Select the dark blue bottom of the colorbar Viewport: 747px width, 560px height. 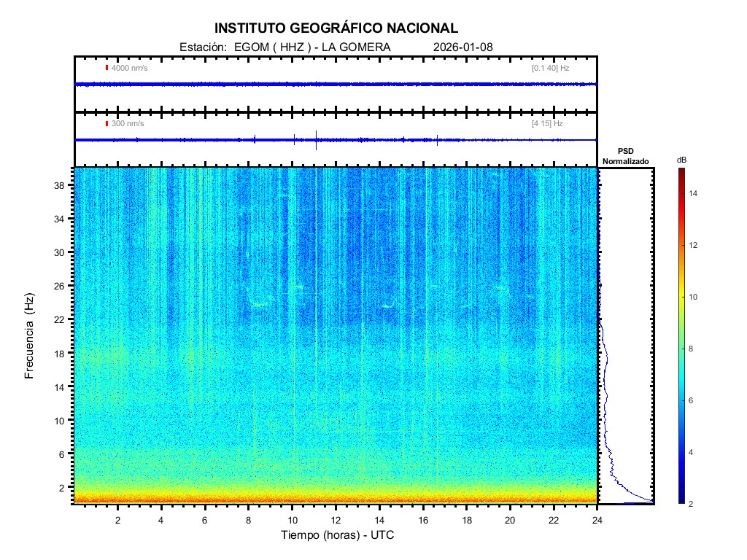pos(681,500)
